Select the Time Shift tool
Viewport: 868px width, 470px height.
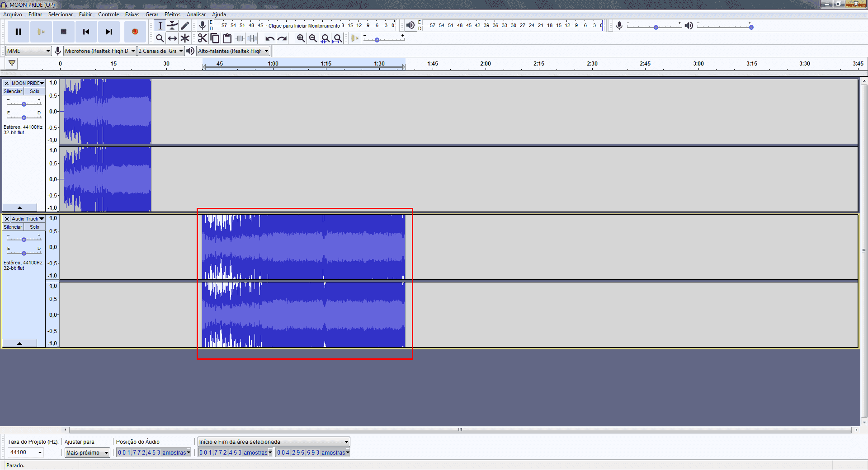172,38
